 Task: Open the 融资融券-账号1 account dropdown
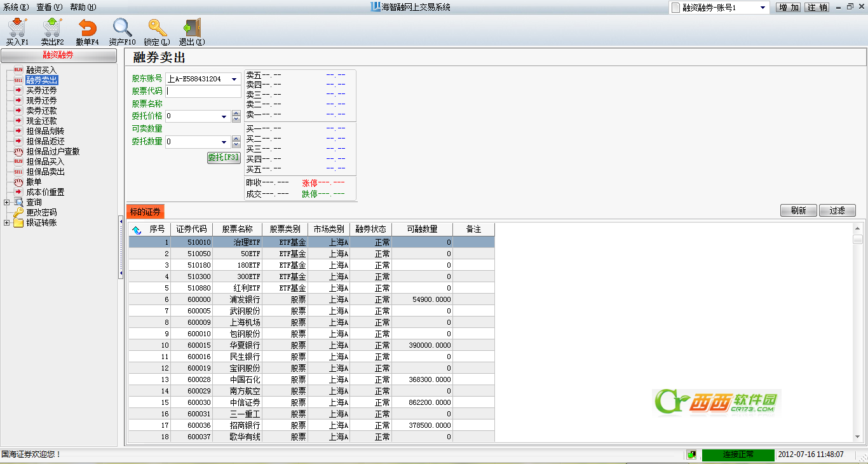[x=763, y=8]
